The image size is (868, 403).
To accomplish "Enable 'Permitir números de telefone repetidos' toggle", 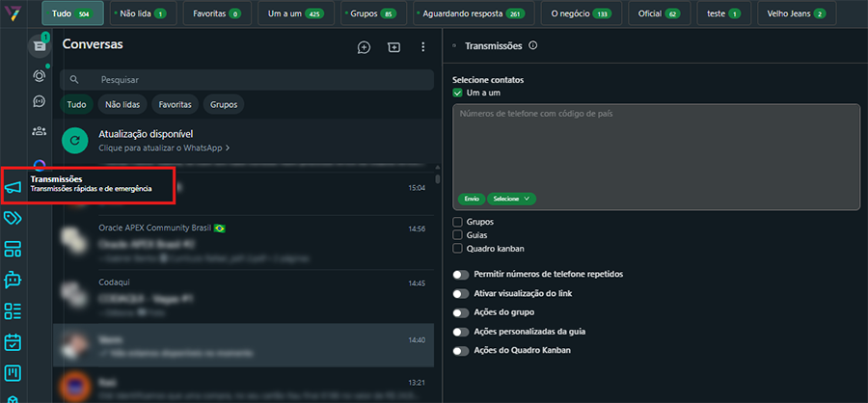I will pyautogui.click(x=461, y=275).
